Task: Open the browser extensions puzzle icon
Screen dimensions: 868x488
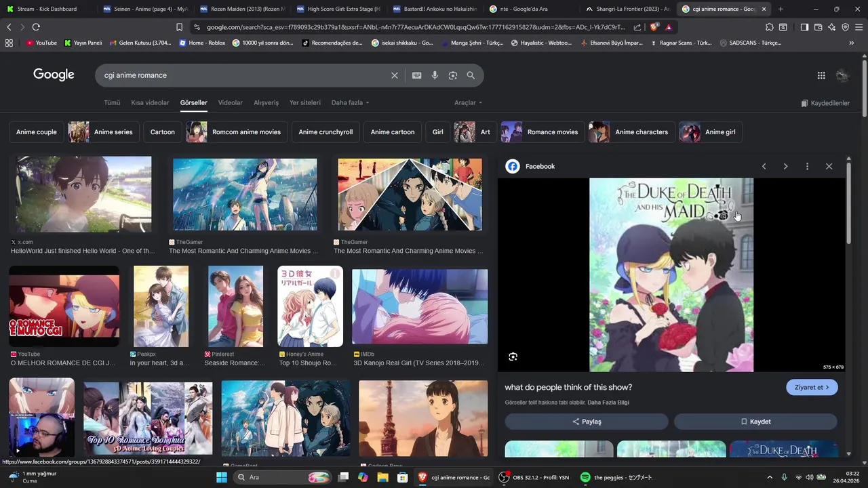Action: coord(769,27)
